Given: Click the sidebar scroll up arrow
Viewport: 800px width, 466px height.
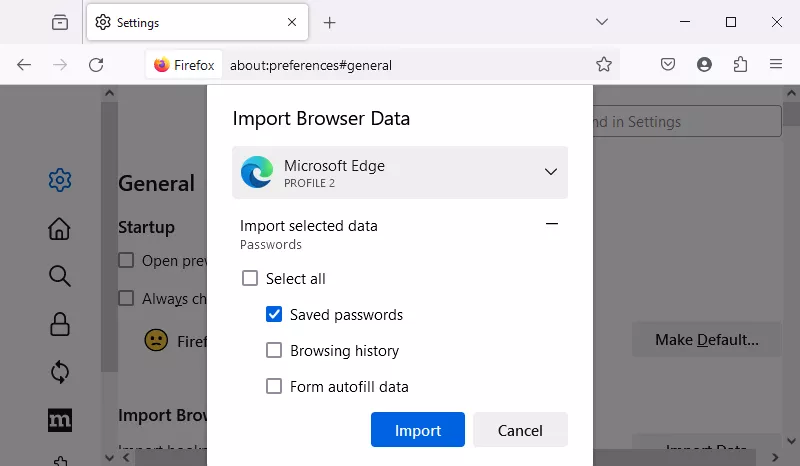Looking at the screenshot, I should (x=109, y=93).
